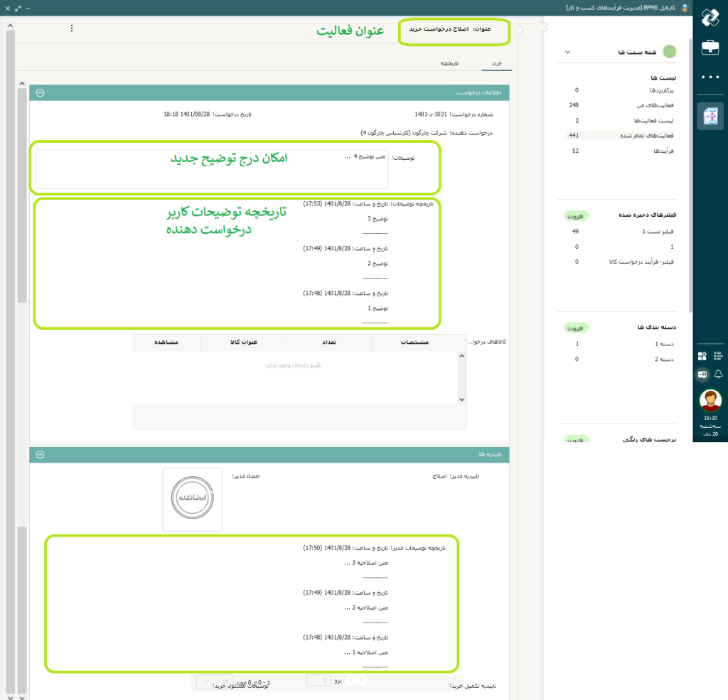The width and height of the screenshot is (728, 700).
Task: Click the messages counter badge icon
Action: [702, 374]
